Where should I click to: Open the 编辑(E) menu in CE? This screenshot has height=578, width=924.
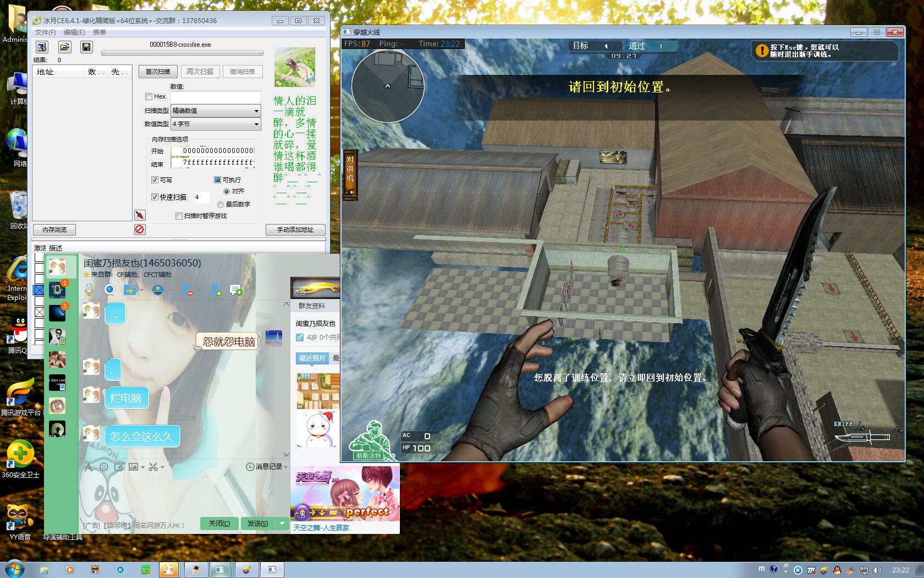(x=74, y=32)
